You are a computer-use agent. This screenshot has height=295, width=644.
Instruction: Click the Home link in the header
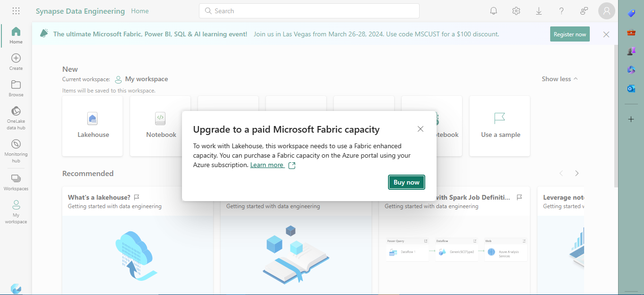[x=140, y=11]
